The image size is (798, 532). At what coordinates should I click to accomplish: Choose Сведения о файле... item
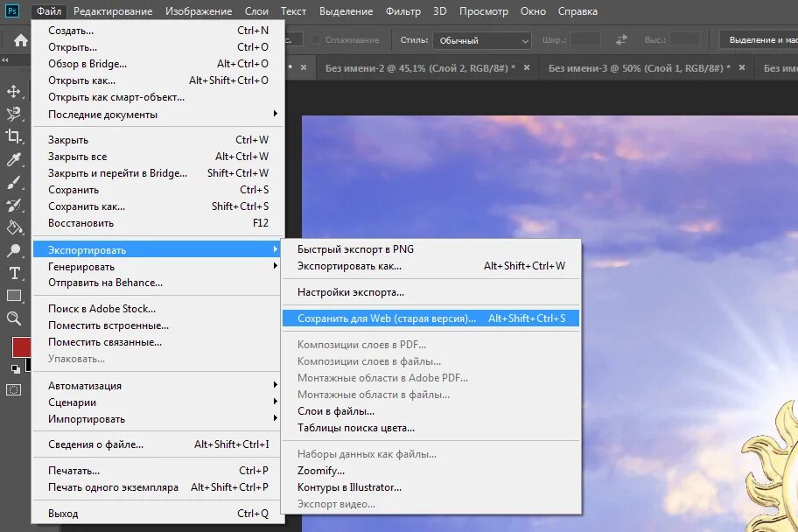point(158,444)
